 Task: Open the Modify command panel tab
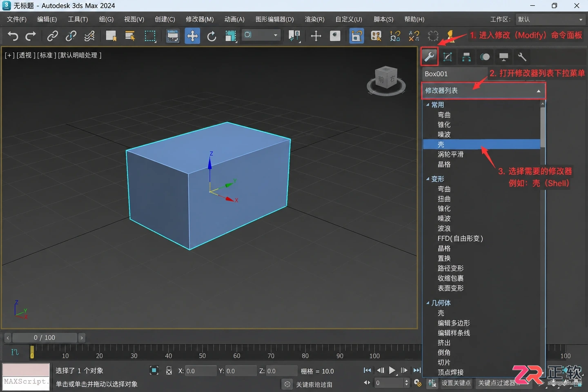[x=429, y=57]
